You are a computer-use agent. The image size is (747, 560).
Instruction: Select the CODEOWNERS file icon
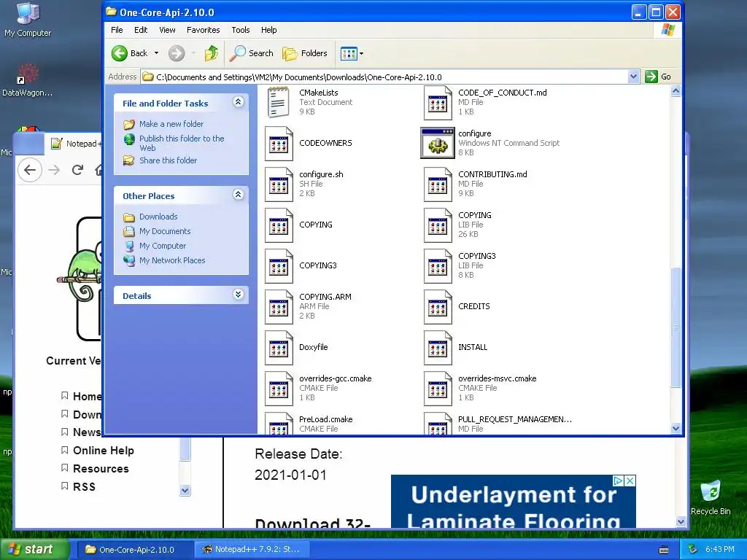[279, 144]
